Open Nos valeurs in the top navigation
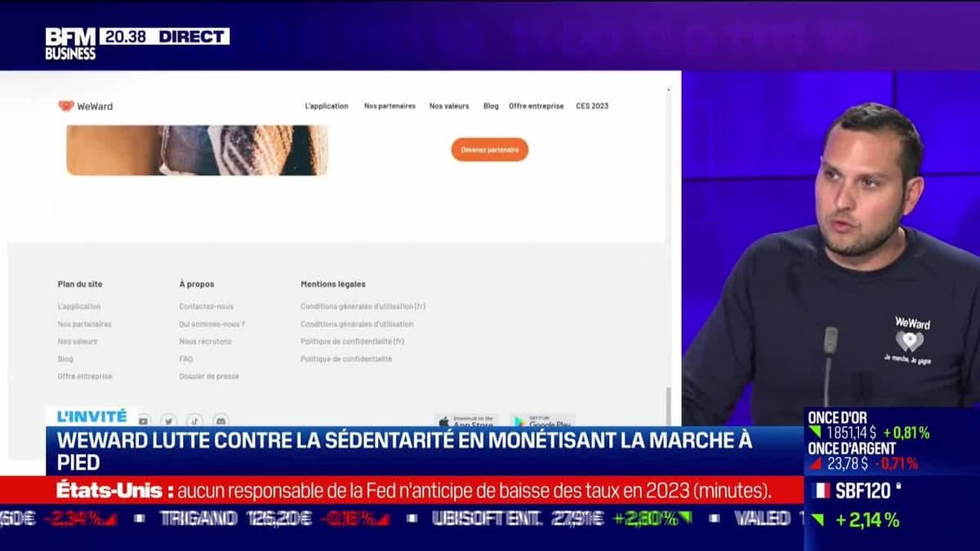 [449, 106]
